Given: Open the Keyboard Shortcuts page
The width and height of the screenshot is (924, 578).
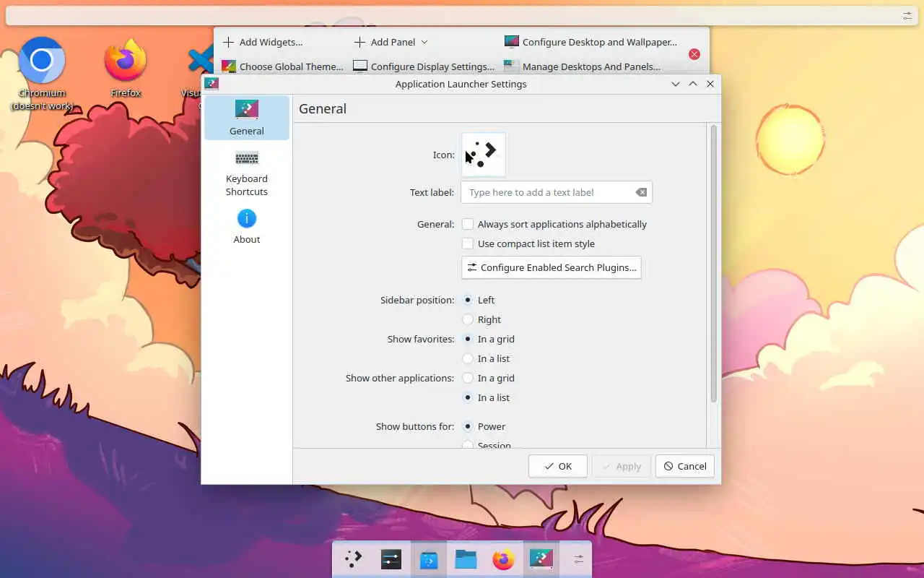Looking at the screenshot, I should pyautogui.click(x=247, y=172).
